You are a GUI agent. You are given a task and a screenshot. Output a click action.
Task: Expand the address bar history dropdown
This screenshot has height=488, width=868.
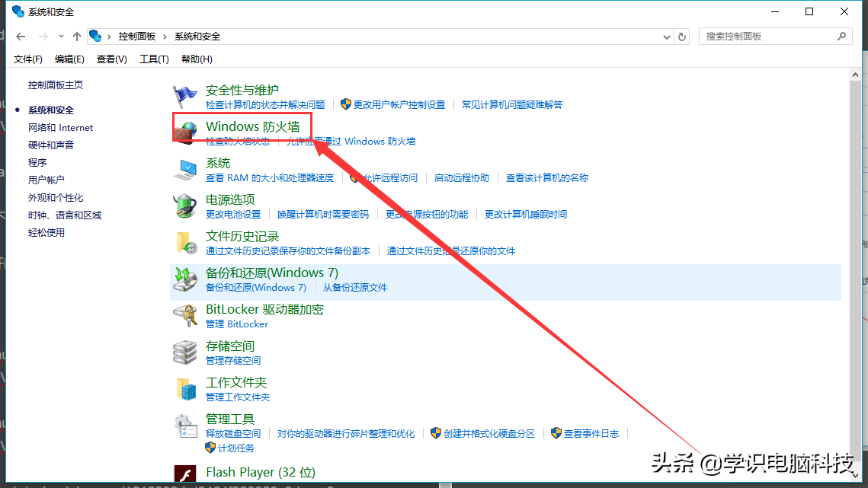(x=667, y=37)
